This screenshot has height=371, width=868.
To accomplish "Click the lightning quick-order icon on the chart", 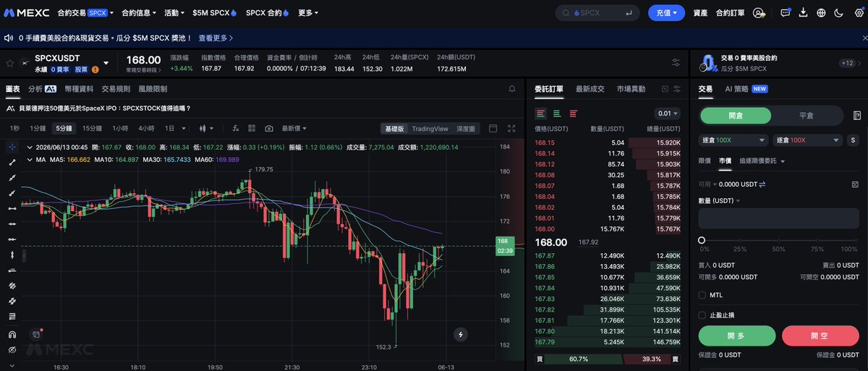I will pyautogui.click(x=461, y=334).
